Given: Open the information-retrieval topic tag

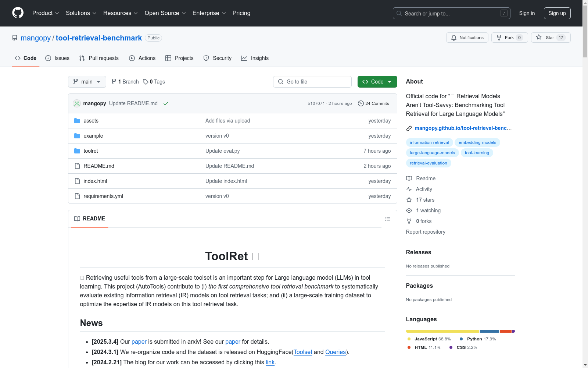Looking at the screenshot, I should pyautogui.click(x=429, y=142).
